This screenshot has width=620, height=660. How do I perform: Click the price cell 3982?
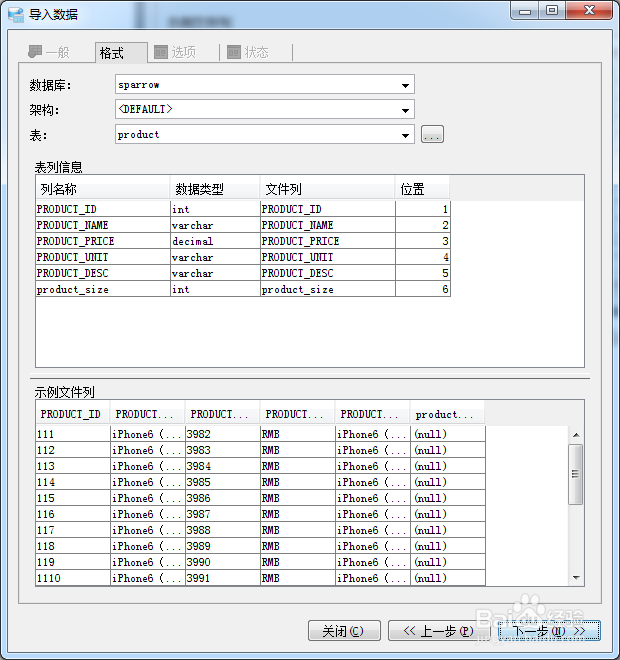pyautogui.click(x=223, y=434)
